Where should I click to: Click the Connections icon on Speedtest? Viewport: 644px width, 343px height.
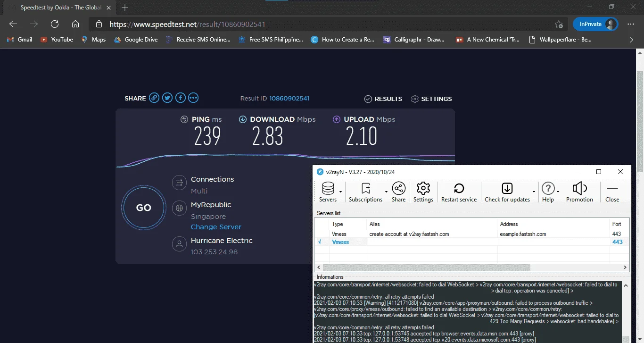click(x=179, y=182)
